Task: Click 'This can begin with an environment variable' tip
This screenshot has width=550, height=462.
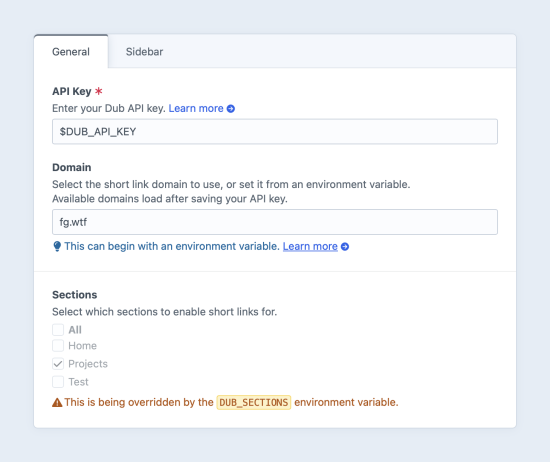Action: point(172,247)
